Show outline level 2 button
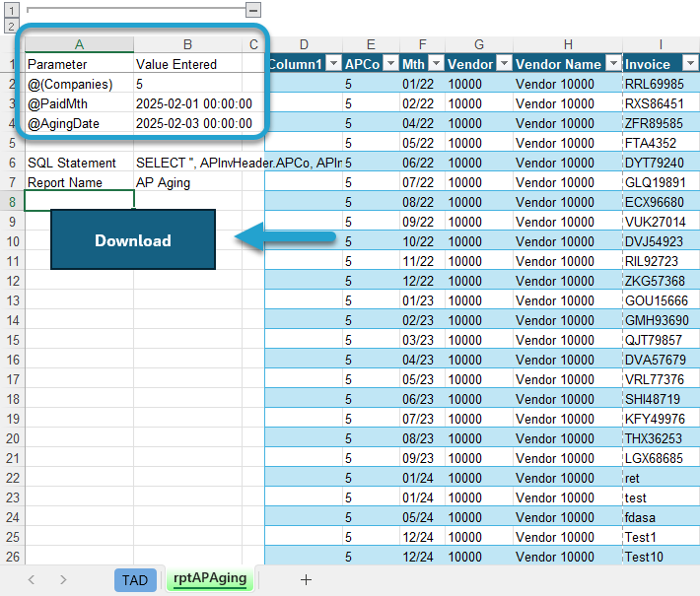The width and height of the screenshot is (700, 596). [x=11, y=26]
